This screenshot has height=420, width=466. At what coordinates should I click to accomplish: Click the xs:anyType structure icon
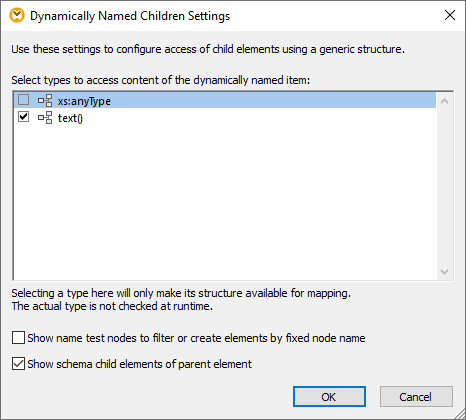pyautogui.click(x=45, y=101)
